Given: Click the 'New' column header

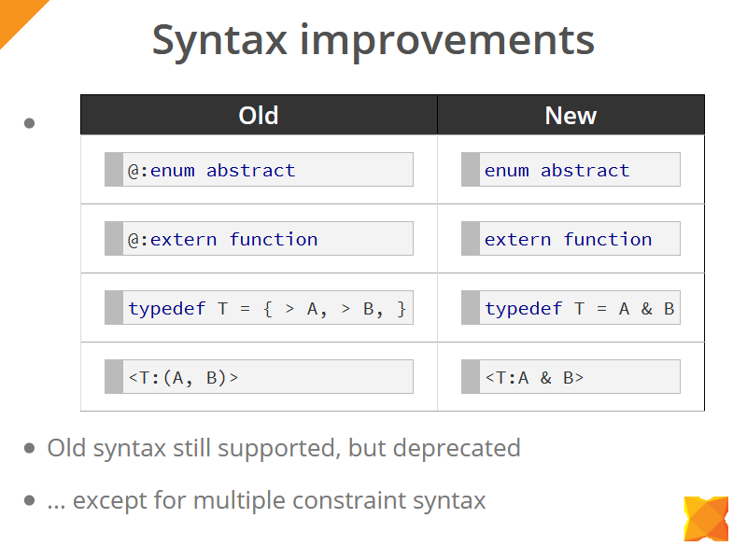Looking at the screenshot, I should click(571, 115).
